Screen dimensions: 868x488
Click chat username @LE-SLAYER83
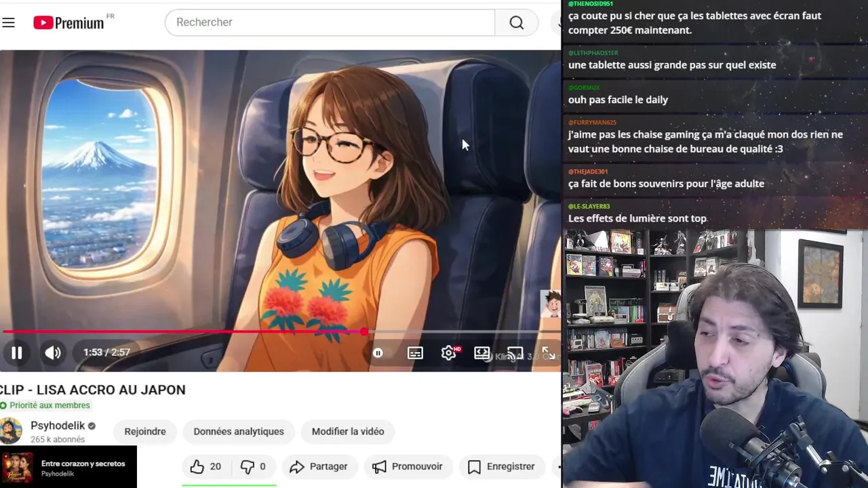pyautogui.click(x=589, y=206)
